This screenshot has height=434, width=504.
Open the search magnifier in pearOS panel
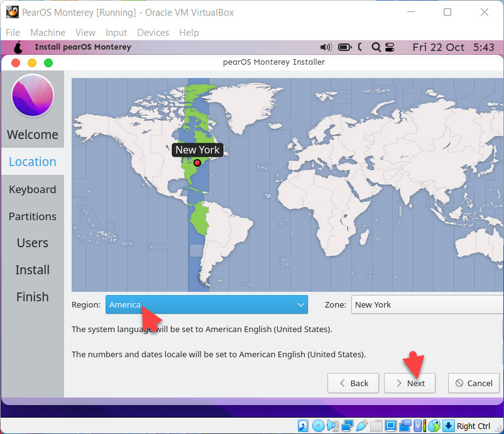pos(376,47)
